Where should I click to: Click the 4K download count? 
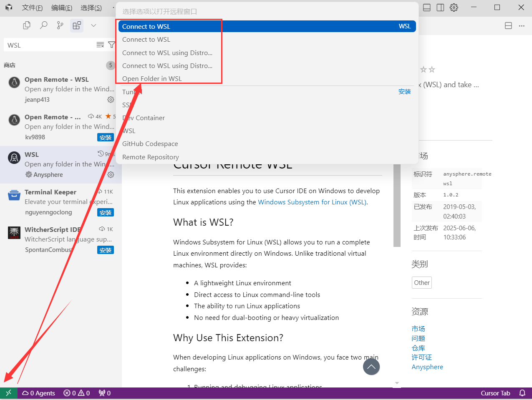coord(95,116)
